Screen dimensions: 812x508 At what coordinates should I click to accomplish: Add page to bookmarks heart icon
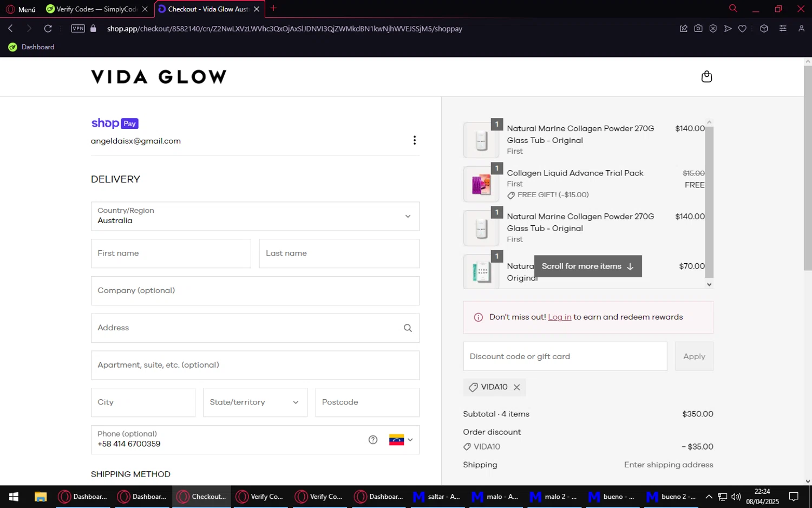pyautogui.click(x=742, y=29)
